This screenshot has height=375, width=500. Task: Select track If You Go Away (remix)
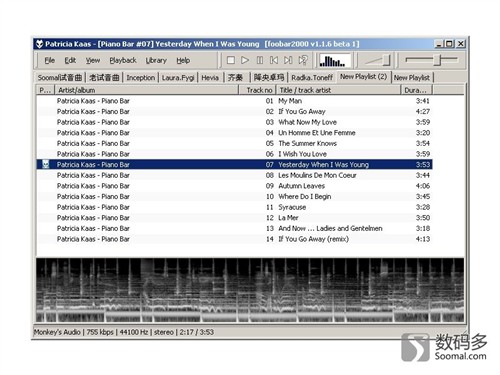(x=234, y=239)
